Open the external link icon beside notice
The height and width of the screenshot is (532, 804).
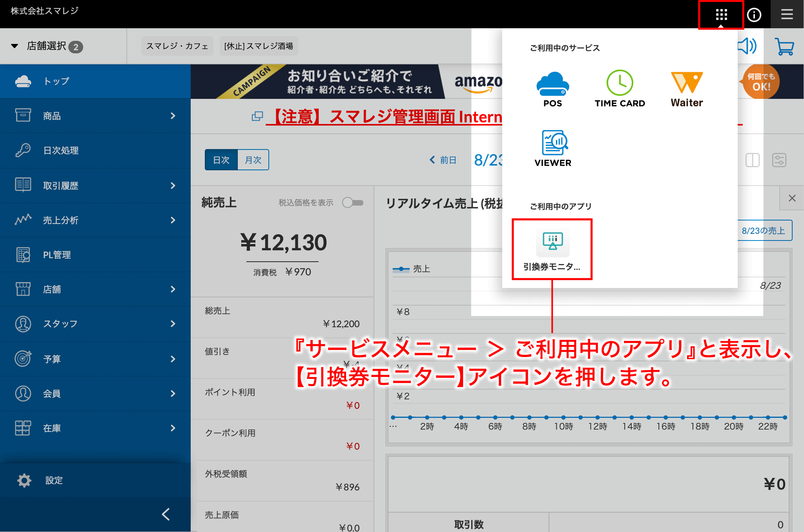click(x=257, y=117)
